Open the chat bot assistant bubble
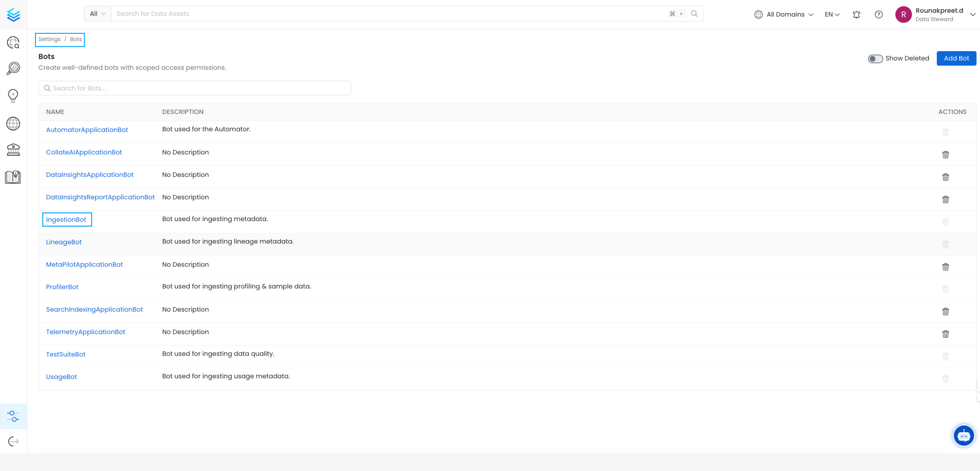980x471 pixels. tap(964, 435)
